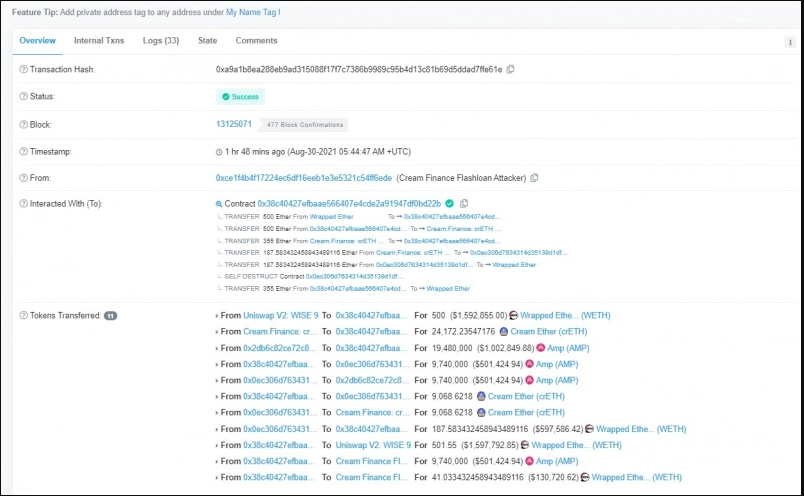Copy the contract address icon

pos(464,204)
